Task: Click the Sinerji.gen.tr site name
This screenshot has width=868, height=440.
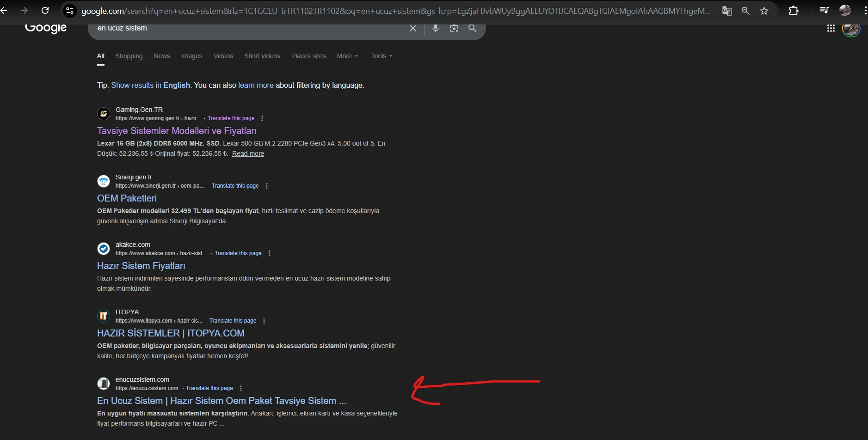Action: [x=134, y=177]
